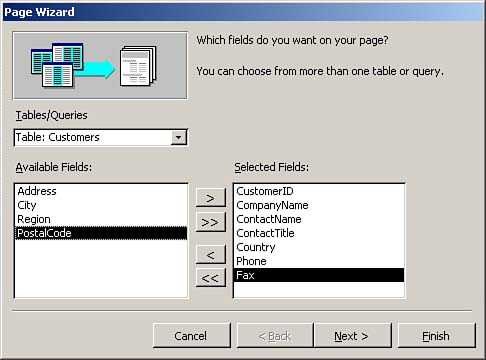This screenshot has height=360, width=486.
Task: Select Fax in Selected Fields
Action: (x=319, y=275)
